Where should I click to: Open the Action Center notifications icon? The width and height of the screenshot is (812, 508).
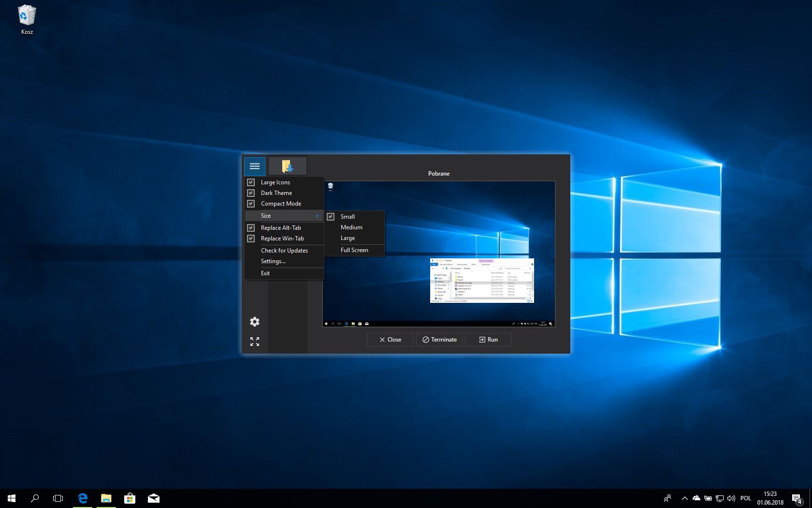[797, 498]
